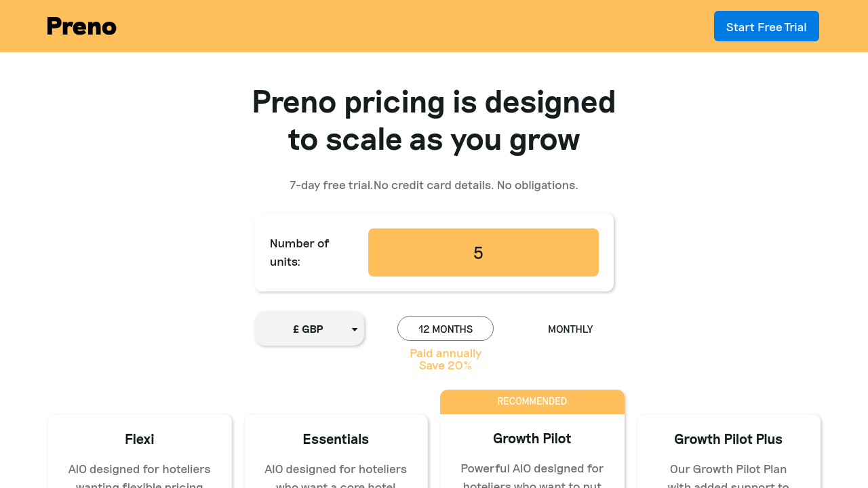This screenshot has height=488, width=868.
Task: Click the Growth Pilot plan description text
Action: (532, 475)
